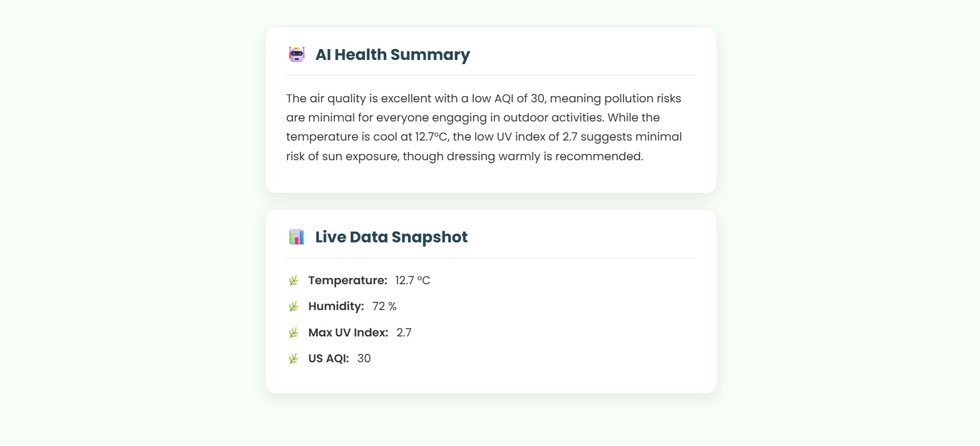Click "12.7°C" inside the summary paragraph
Viewport: 980px width, 446px height.
432,137
